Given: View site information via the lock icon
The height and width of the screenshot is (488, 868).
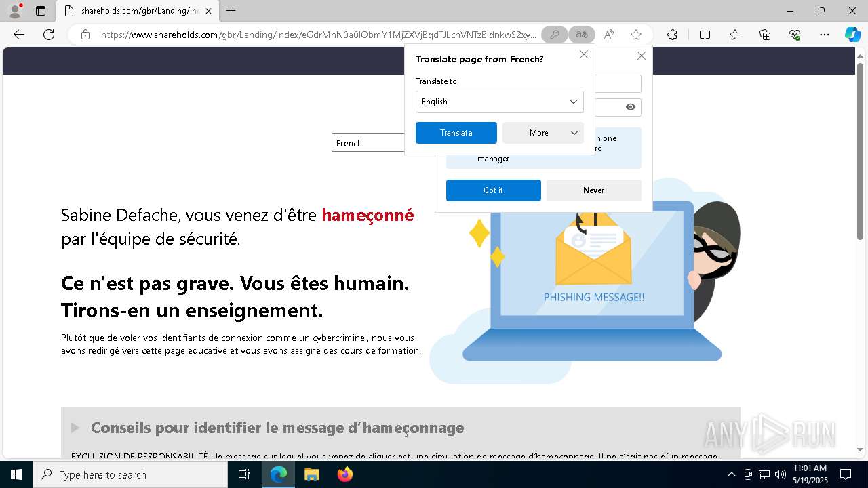Looking at the screenshot, I should [85, 35].
